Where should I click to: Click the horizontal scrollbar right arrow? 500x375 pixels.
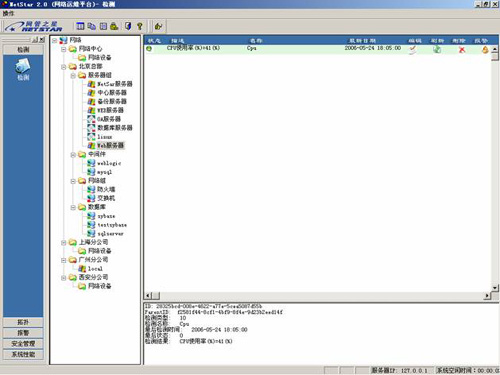pyautogui.click(x=487, y=296)
